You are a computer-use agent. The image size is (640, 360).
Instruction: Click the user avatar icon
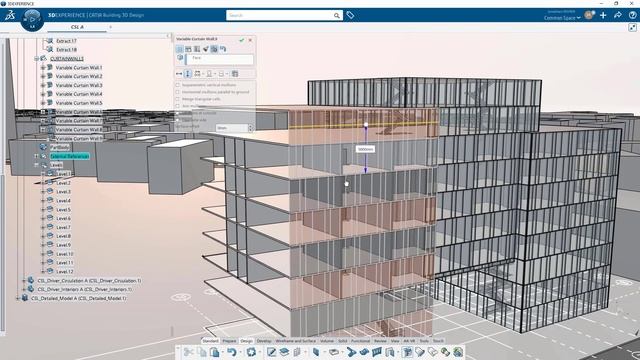[589, 15]
